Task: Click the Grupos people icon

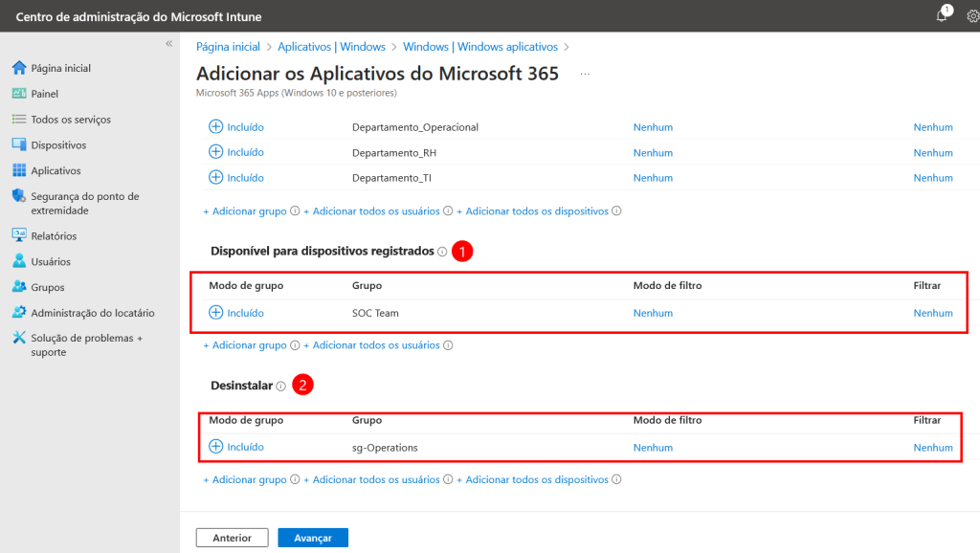Action: (x=19, y=287)
